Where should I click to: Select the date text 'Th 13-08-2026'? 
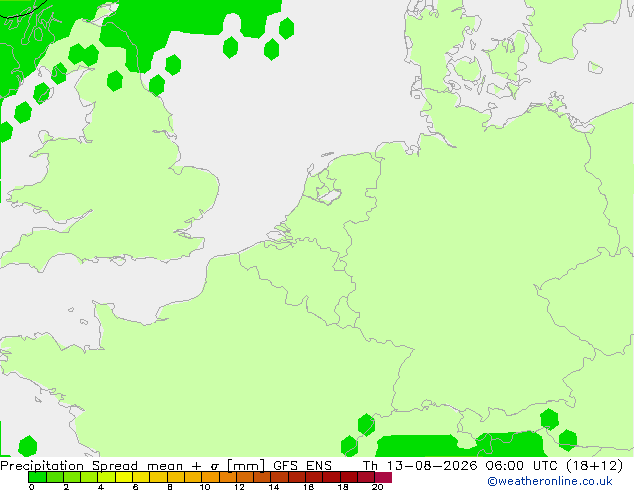pos(420,466)
